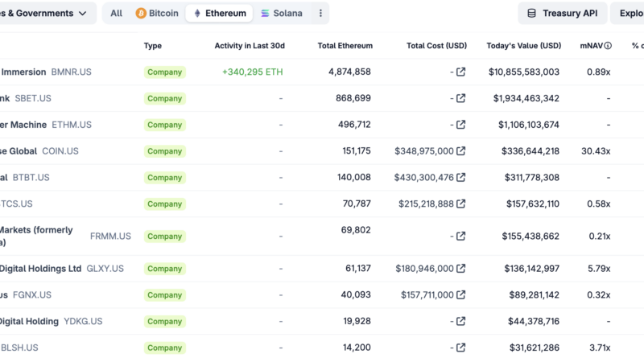Screen dimensions: 644x358
Task: Open external link icon in ETHM.US row
Action: (461, 125)
